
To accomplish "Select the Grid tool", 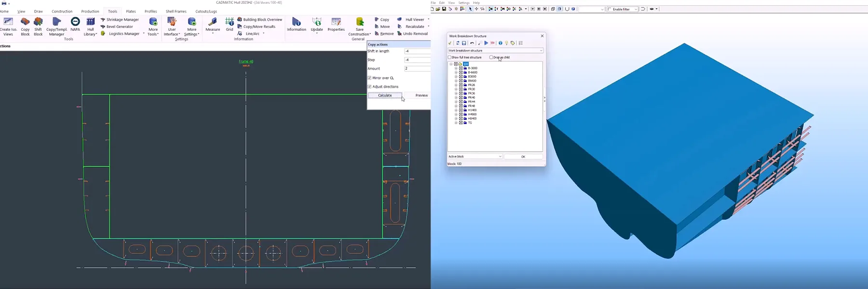I will point(230,25).
